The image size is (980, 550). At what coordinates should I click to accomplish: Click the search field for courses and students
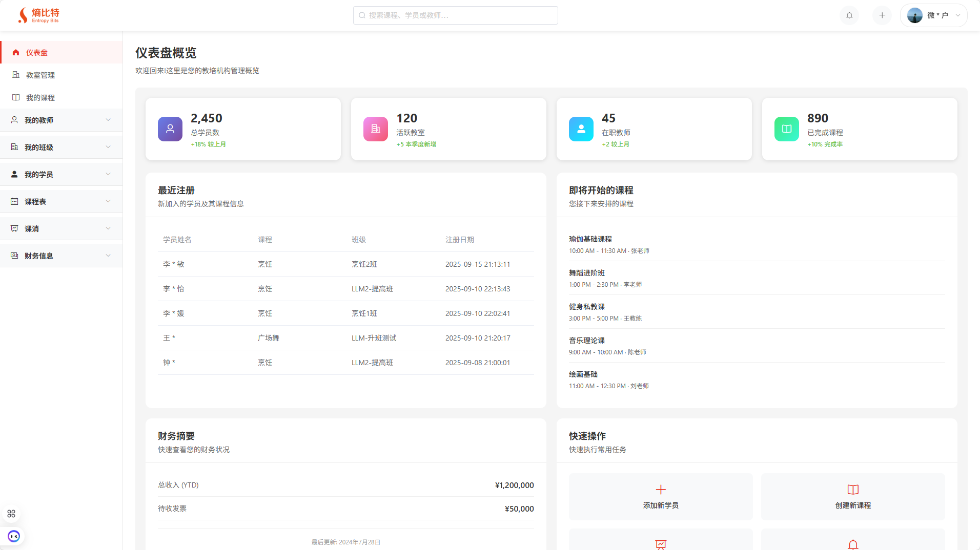coord(455,15)
